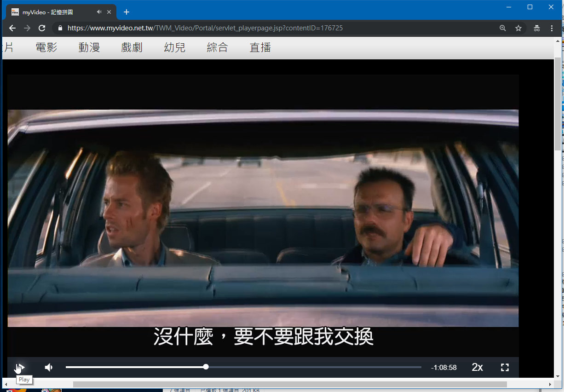564x392 pixels.
Task: Open the 綜合 category
Action: (218, 47)
